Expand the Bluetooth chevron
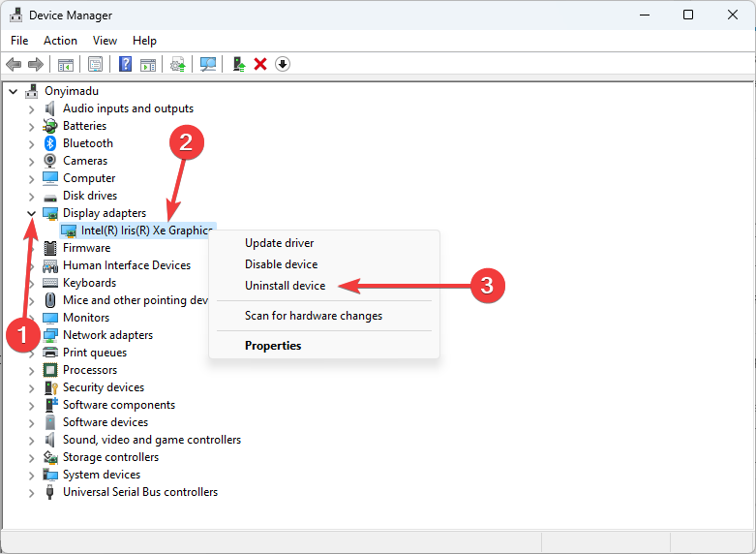 [31, 144]
